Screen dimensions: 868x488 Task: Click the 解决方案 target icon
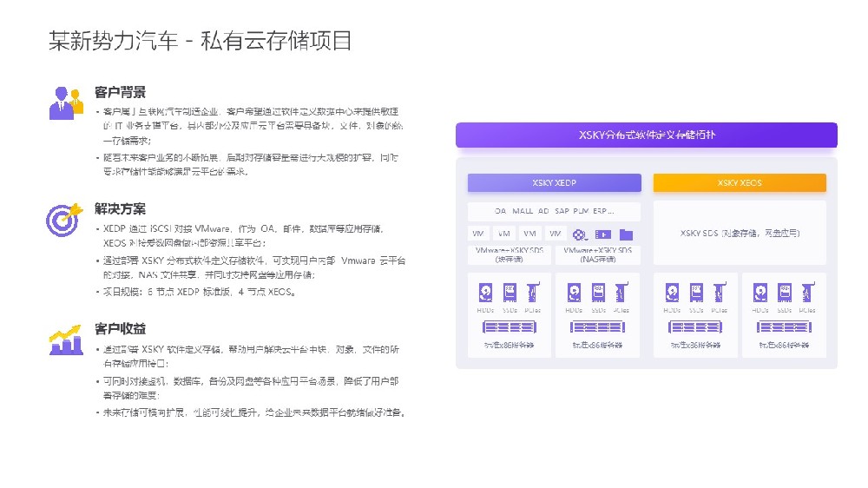pos(66,219)
